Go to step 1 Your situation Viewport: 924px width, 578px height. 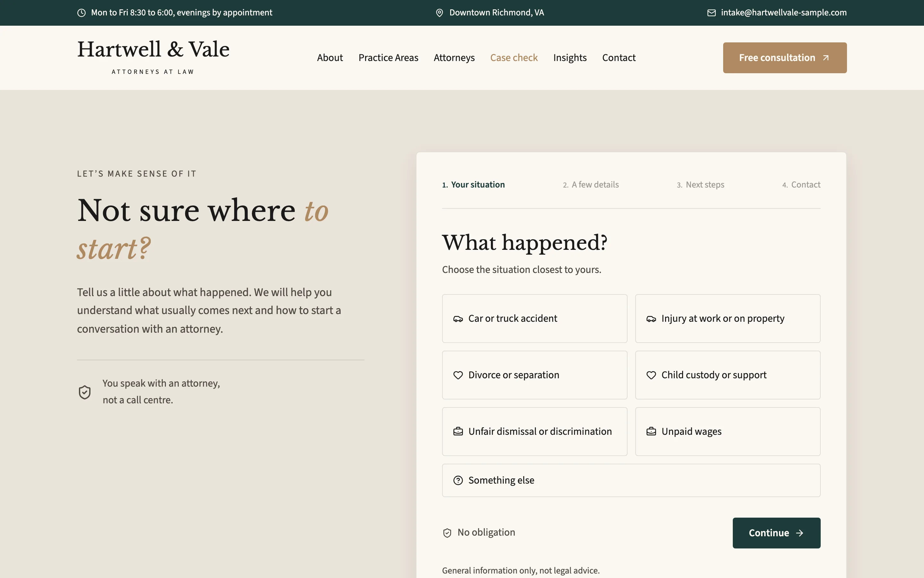point(474,185)
